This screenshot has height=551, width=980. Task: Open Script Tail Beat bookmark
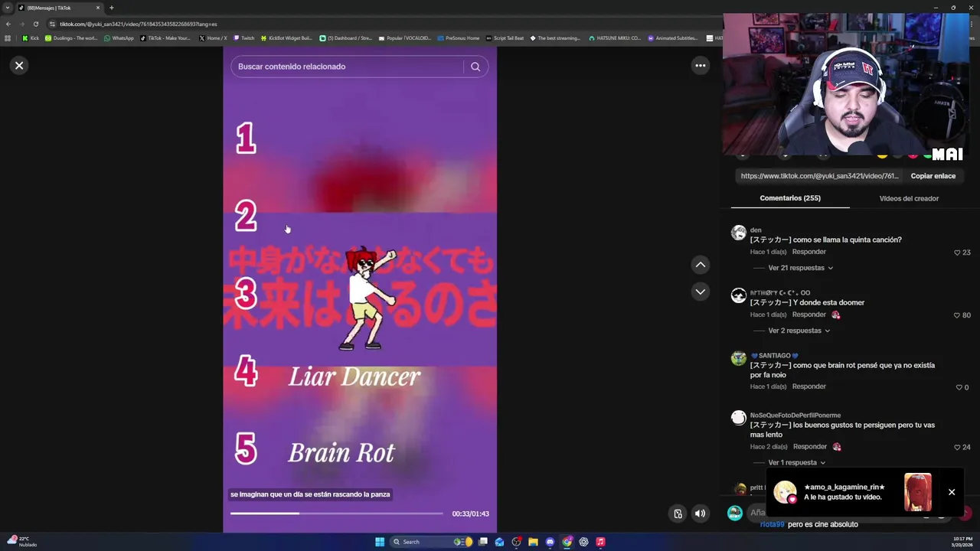(x=505, y=38)
